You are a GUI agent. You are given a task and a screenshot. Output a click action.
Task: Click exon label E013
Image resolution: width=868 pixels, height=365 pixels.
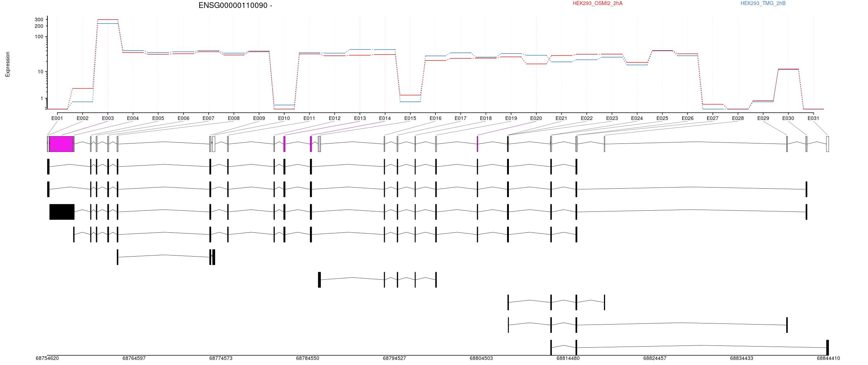(x=360, y=118)
